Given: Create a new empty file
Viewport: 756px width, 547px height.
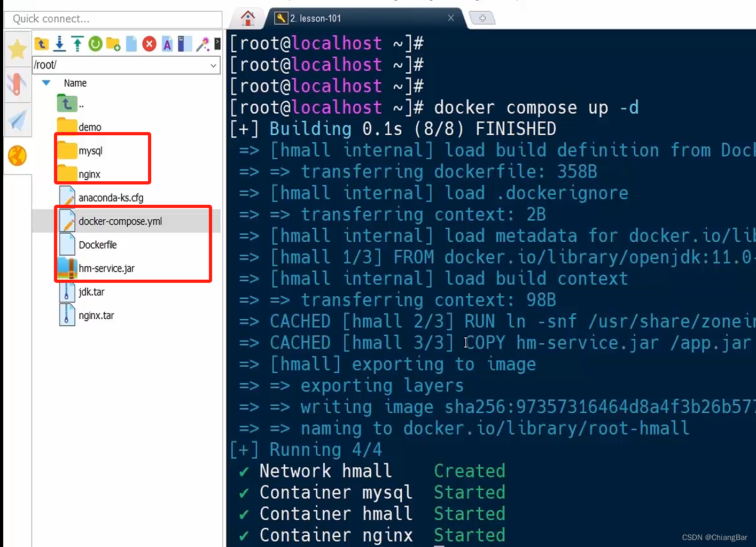Looking at the screenshot, I should [x=131, y=44].
